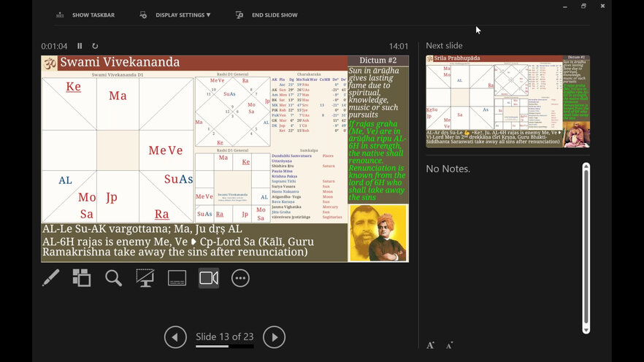Black out the slide show screen
Viewport: 644px width, 362px height.
[145, 278]
